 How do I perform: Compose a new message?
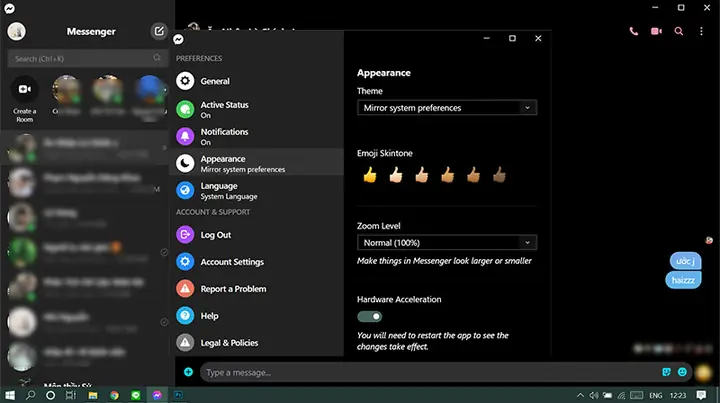click(159, 31)
